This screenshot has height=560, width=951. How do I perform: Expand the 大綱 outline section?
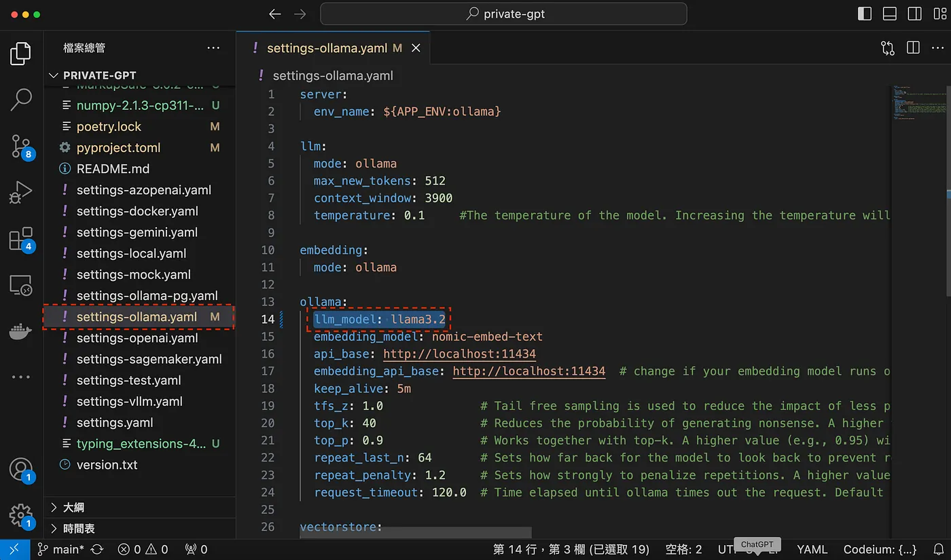(x=139, y=507)
